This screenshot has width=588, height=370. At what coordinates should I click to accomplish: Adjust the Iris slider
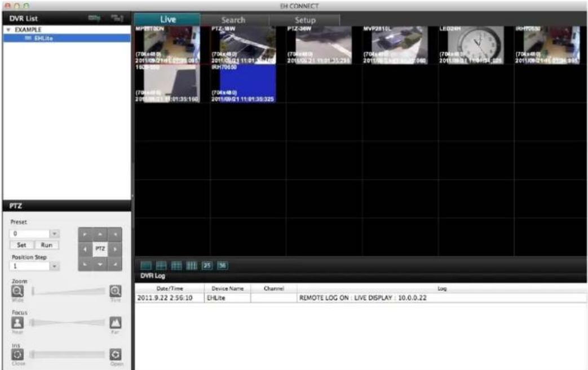[x=68, y=354]
